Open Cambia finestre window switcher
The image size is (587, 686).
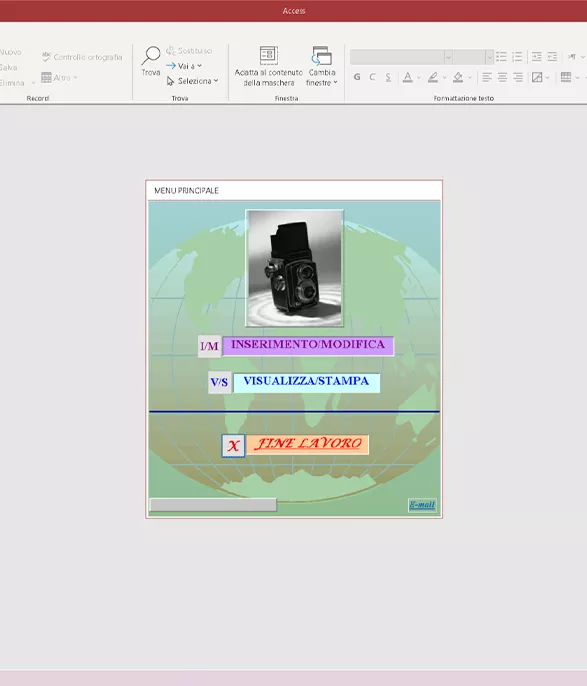pos(322,66)
